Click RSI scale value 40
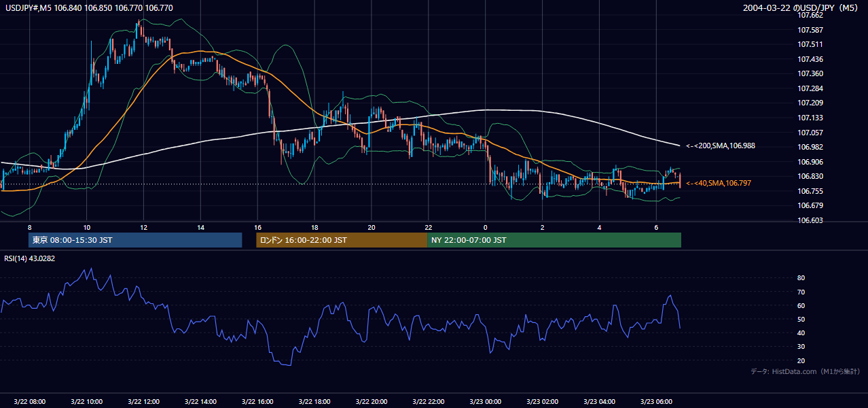Image resolution: width=868 pixels, height=408 pixels. [801, 333]
